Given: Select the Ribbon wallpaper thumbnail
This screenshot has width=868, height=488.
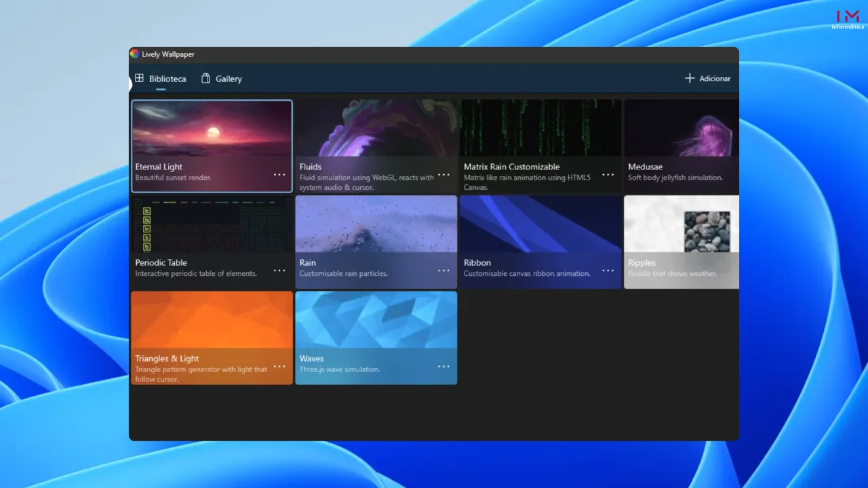Looking at the screenshot, I should pyautogui.click(x=540, y=224).
